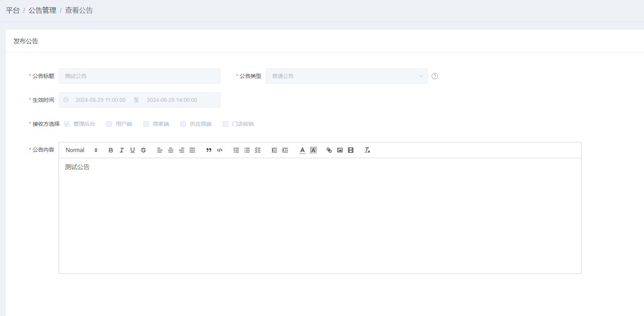Start a numbered ordered list

tap(236, 150)
